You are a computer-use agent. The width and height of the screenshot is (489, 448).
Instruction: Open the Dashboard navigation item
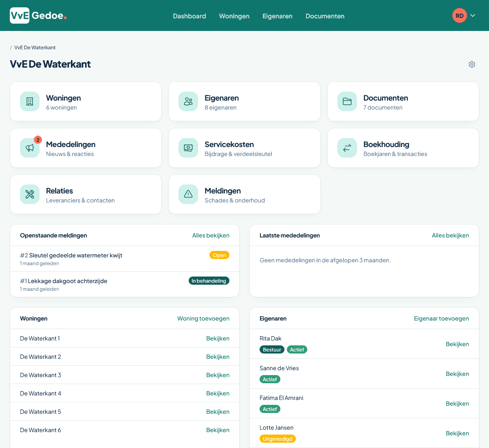point(189,16)
